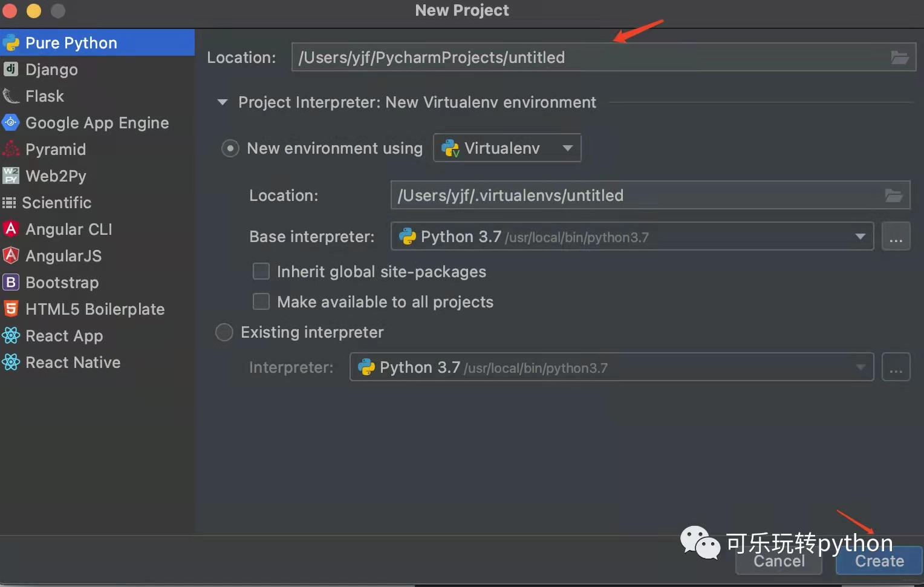Choose Django project type
924x587 pixels.
[97, 70]
